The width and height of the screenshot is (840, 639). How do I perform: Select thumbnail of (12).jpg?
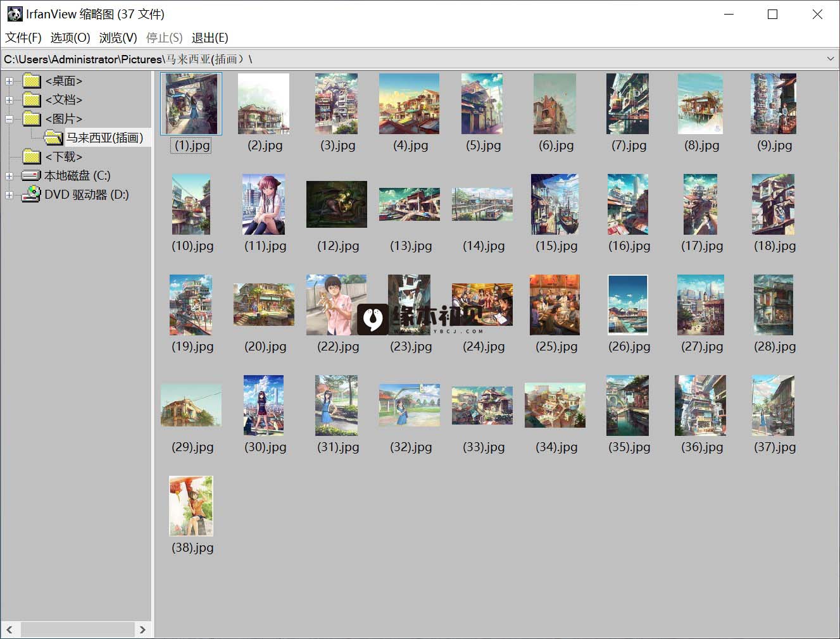pos(337,204)
